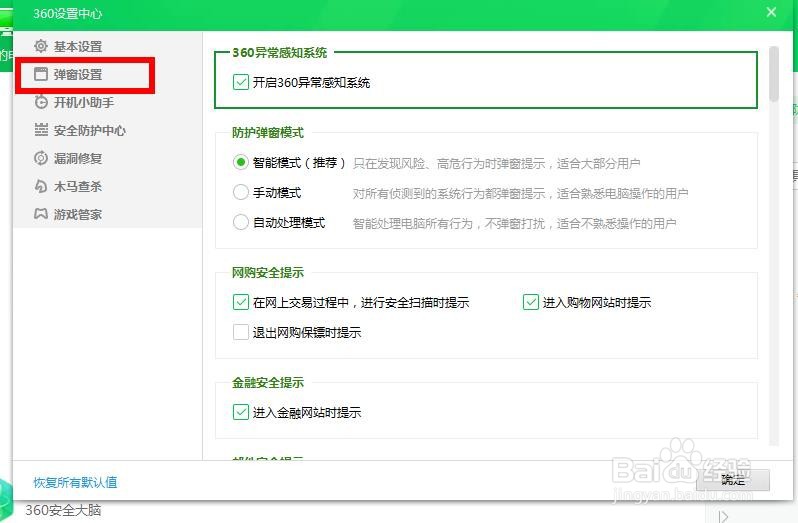Click the 确定 button

[x=733, y=479]
